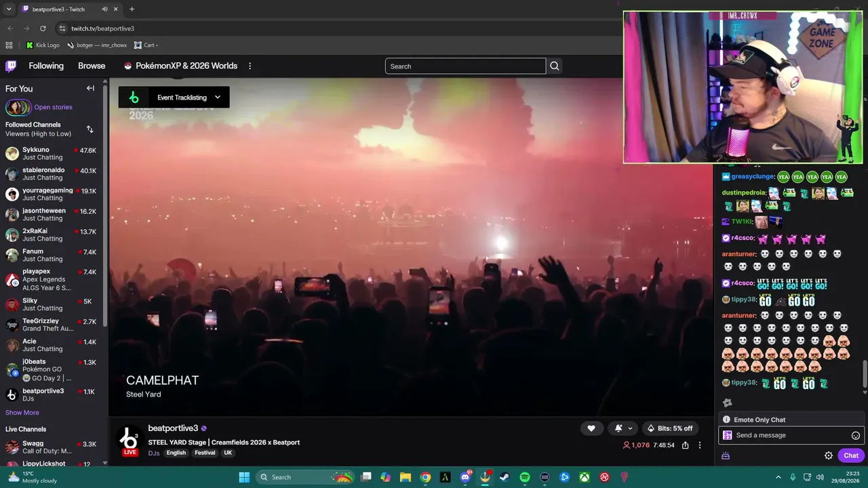Open the Windows Start menu
Viewport: 868px width, 488px height.
click(244, 477)
